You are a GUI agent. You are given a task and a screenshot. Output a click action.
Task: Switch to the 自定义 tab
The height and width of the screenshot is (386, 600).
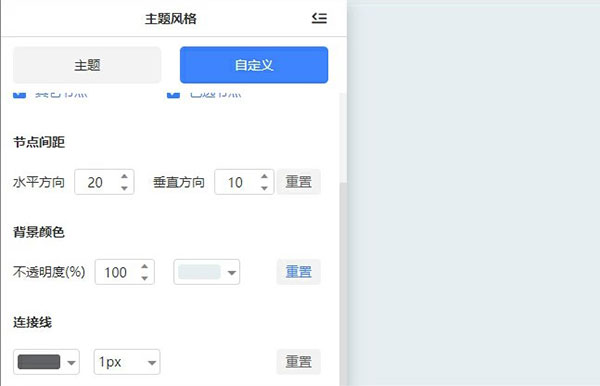[254, 65]
